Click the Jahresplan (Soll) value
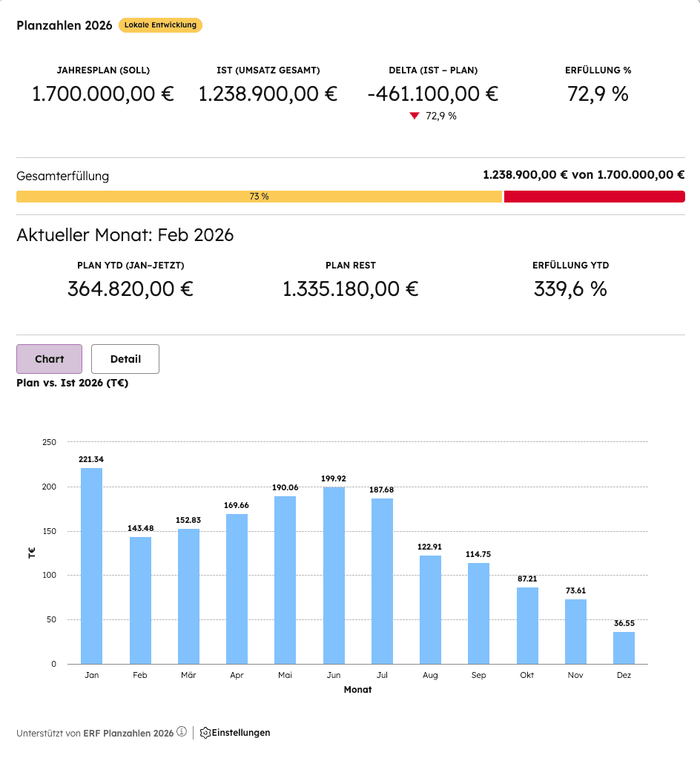700x764 pixels. click(x=102, y=94)
